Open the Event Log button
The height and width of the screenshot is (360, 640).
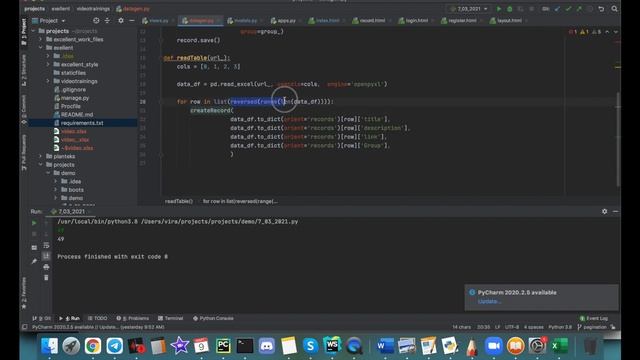pyautogui.click(x=594, y=318)
